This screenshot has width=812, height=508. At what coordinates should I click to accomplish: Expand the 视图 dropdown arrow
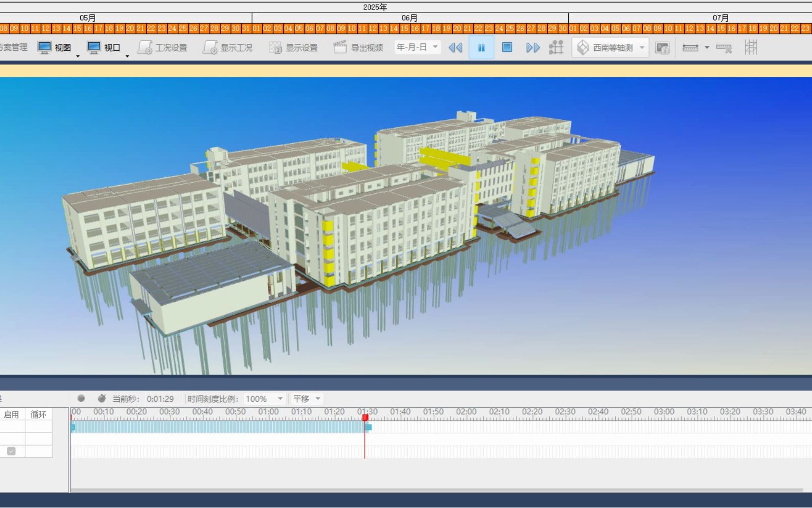pos(78,56)
